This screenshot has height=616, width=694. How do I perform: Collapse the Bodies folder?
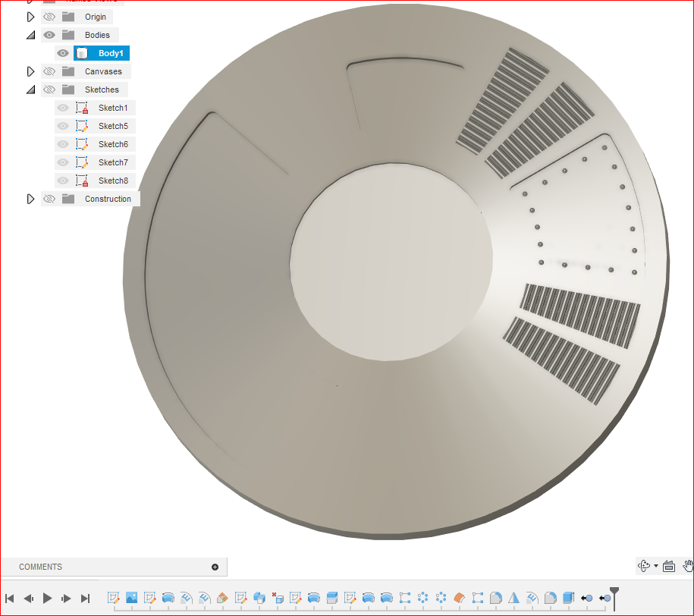click(x=30, y=34)
